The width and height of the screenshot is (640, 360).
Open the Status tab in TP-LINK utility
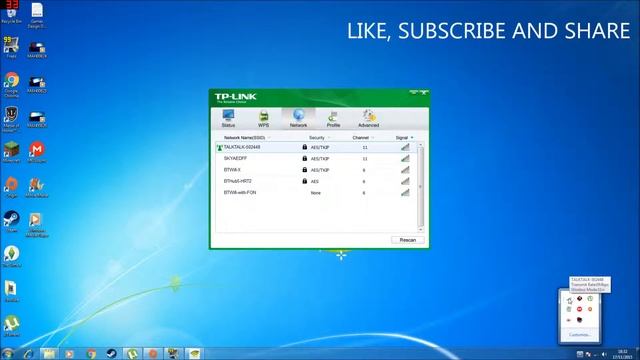228,119
